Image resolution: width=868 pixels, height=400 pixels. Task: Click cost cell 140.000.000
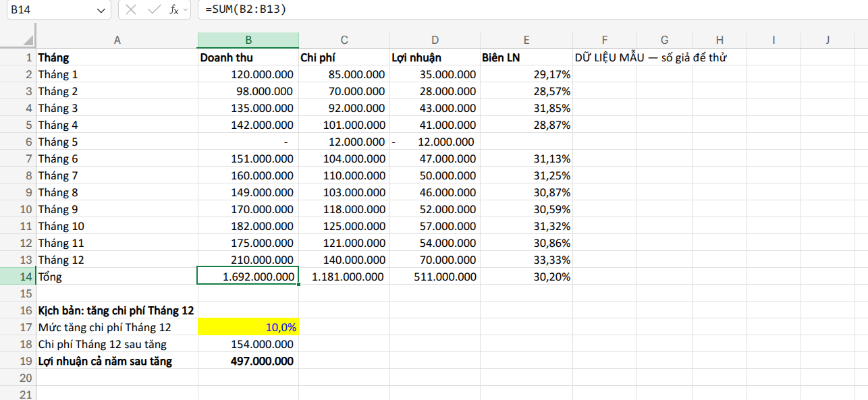[x=344, y=260]
